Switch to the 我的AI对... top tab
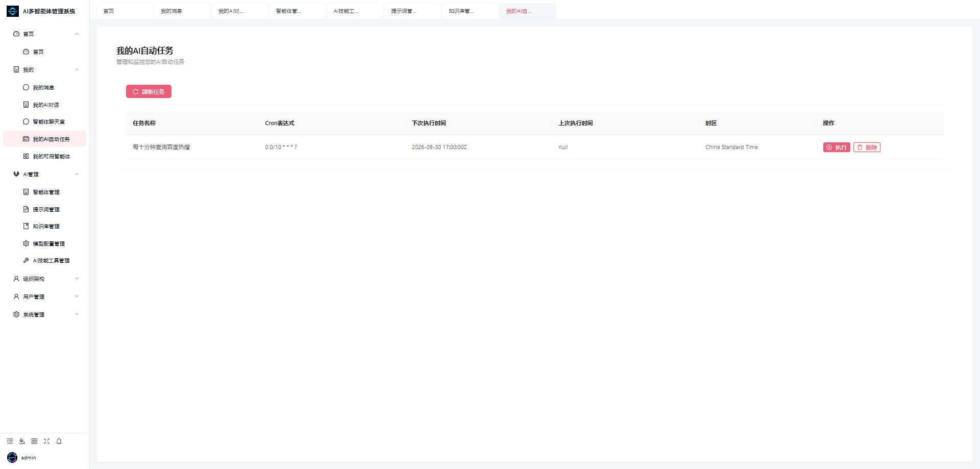Image resolution: width=980 pixels, height=469 pixels. pyautogui.click(x=240, y=11)
